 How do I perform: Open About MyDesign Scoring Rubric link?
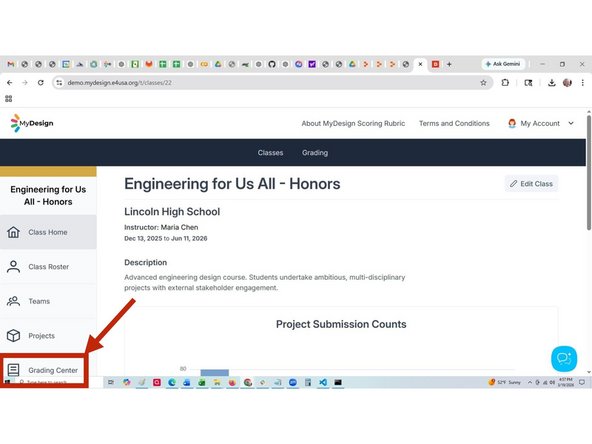click(x=353, y=123)
